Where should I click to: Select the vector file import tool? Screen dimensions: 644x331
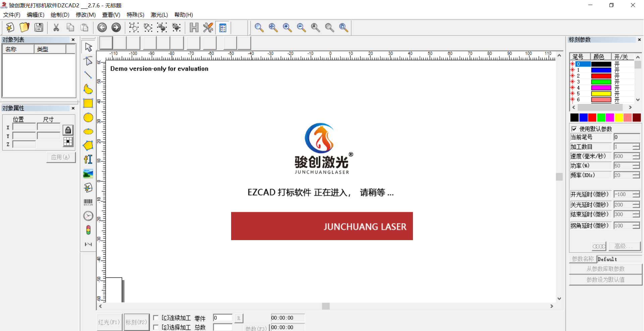(x=88, y=188)
